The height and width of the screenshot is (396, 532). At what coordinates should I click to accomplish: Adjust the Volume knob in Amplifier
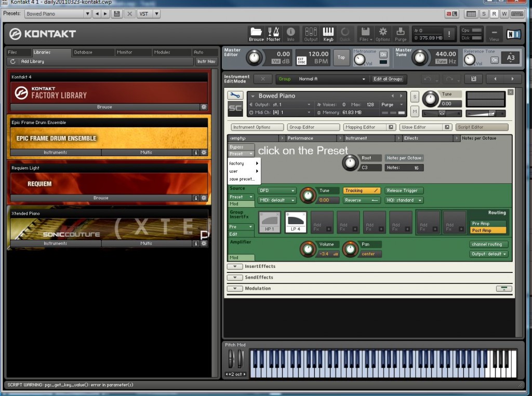[308, 249]
